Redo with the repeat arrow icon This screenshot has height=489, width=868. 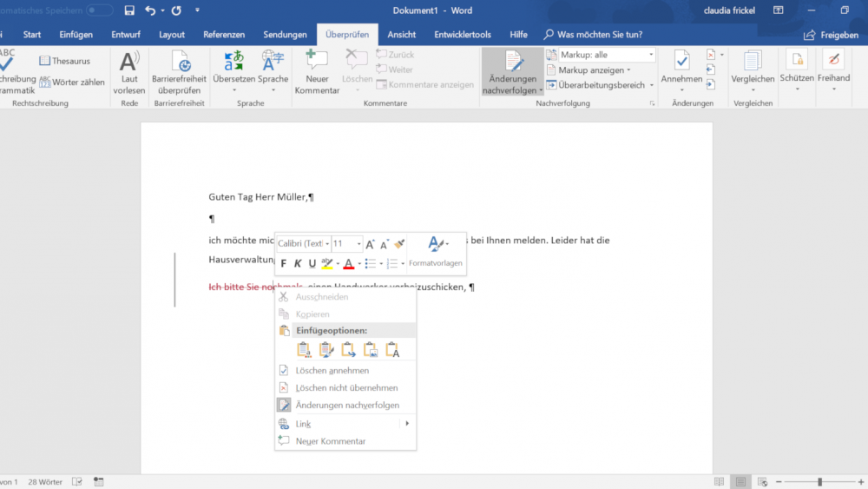pos(176,10)
